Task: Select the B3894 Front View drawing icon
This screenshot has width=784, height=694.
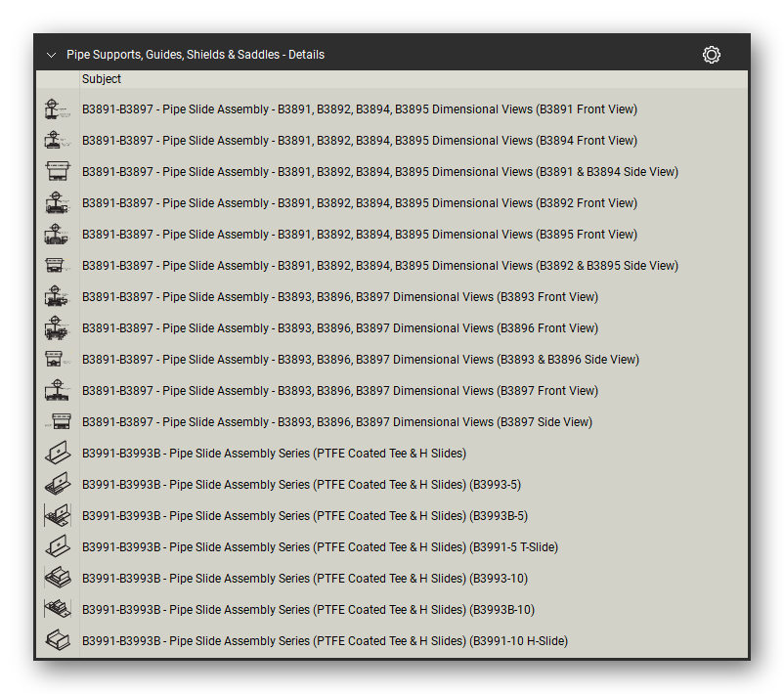Action: coord(58,141)
